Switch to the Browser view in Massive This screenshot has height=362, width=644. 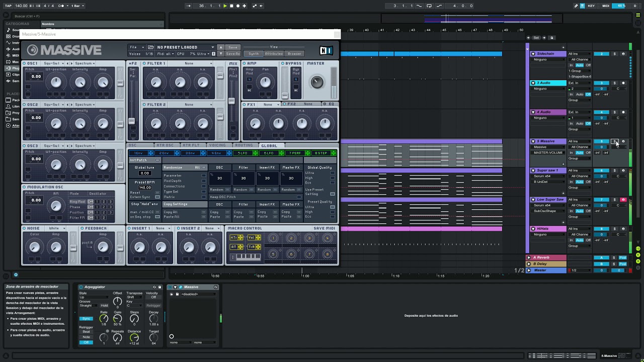point(295,54)
